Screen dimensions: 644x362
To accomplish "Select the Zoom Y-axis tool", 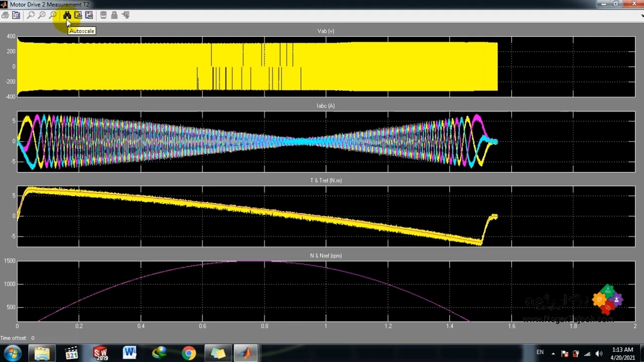I will pyautogui.click(x=53, y=15).
